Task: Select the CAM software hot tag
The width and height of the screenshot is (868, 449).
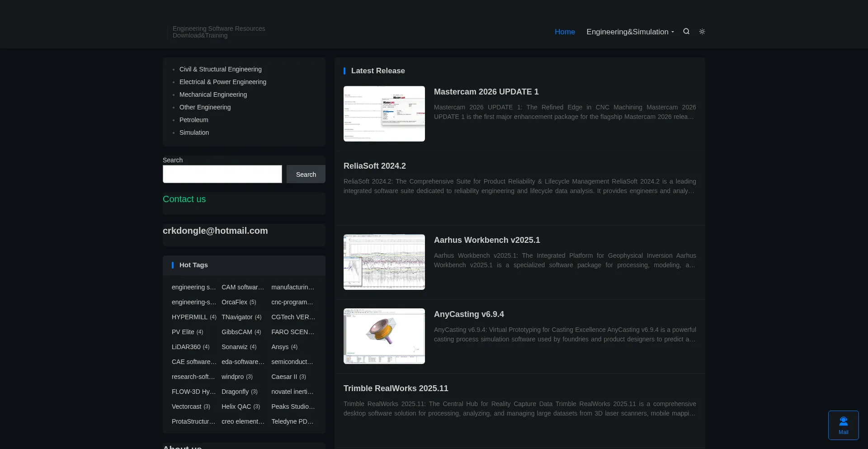Action: pos(243,287)
